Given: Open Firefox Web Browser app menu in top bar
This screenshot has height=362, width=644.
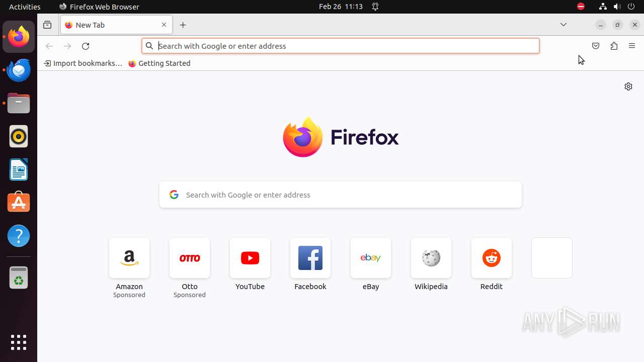Looking at the screenshot, I should pyautogui.click(x=99, y=7).
